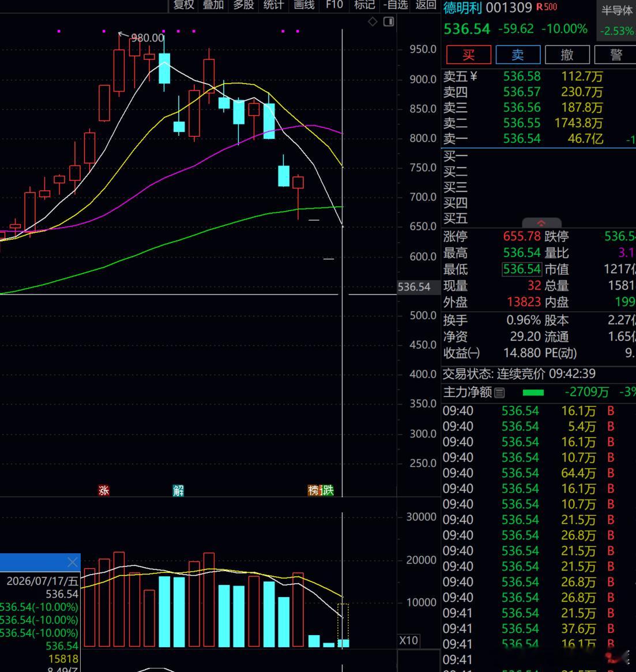Select the 画线 drawing tools
636x672 pixels.
[x=304, y=5]
